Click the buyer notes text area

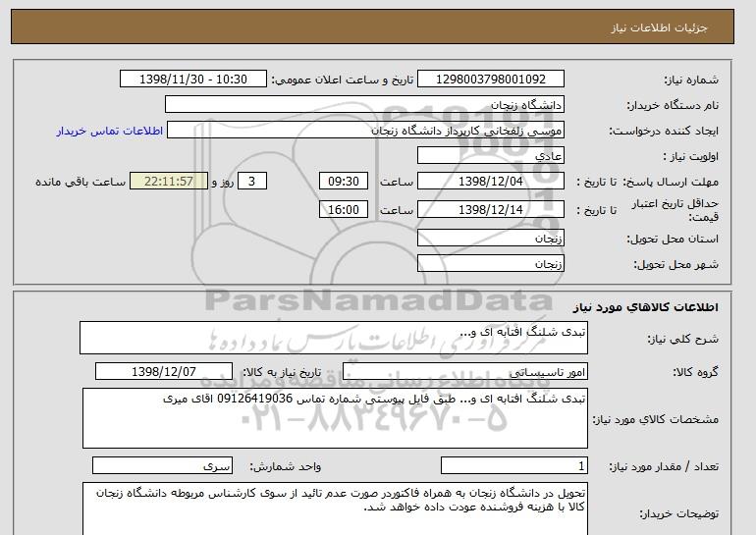[335, 508]
